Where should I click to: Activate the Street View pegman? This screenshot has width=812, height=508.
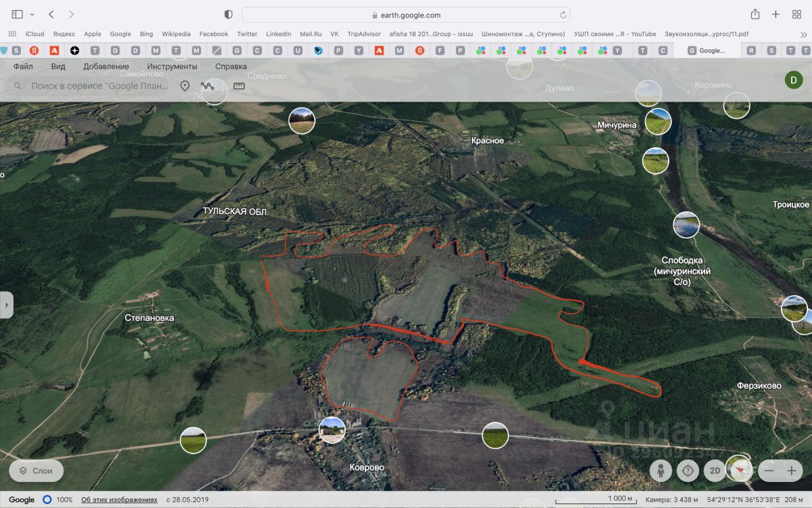coord(660,471)
